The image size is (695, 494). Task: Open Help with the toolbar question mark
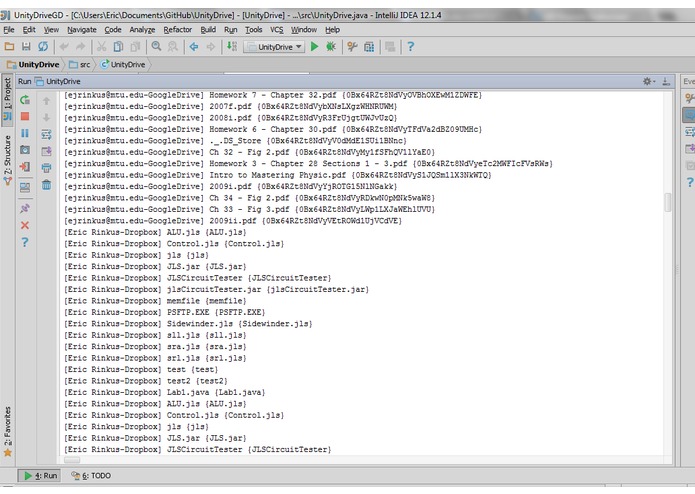[410, 47]
